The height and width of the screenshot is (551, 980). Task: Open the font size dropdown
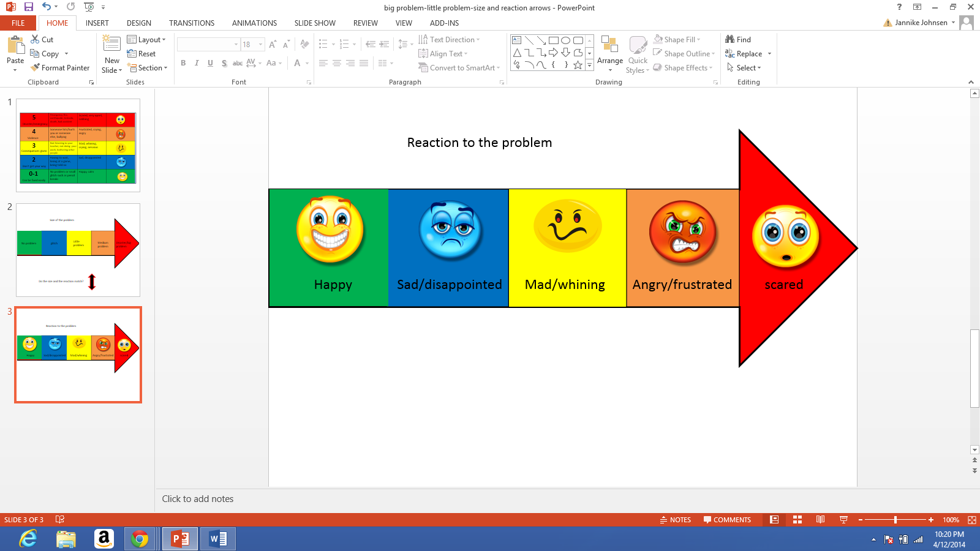click(260, 45)
